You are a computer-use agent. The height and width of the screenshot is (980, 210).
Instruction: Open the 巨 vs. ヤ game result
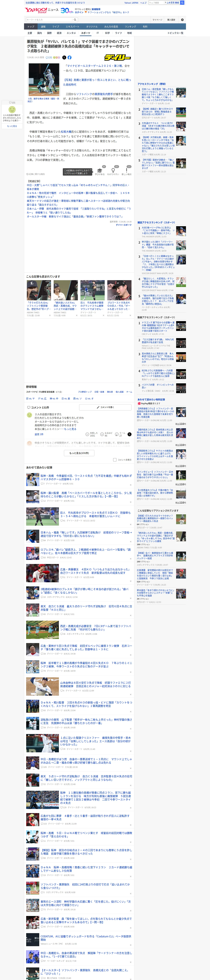30,399
